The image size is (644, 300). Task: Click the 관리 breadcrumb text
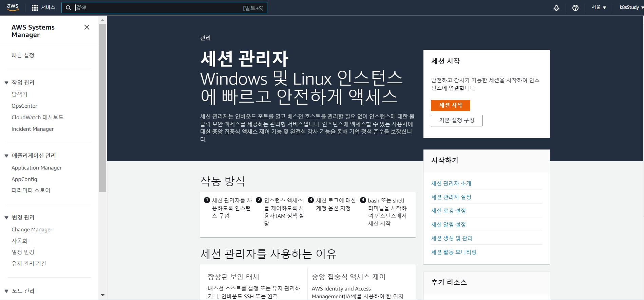(x=205, y=38)
